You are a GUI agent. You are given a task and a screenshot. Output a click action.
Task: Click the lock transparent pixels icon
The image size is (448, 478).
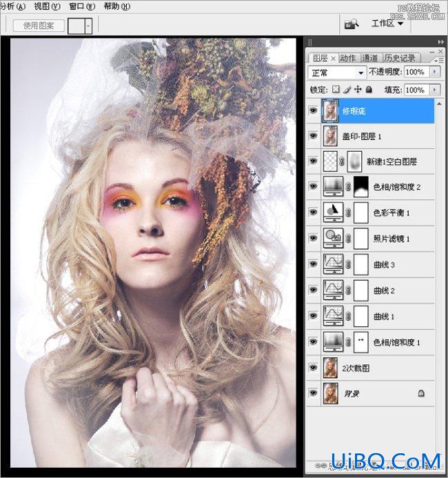tap(336, 89)
